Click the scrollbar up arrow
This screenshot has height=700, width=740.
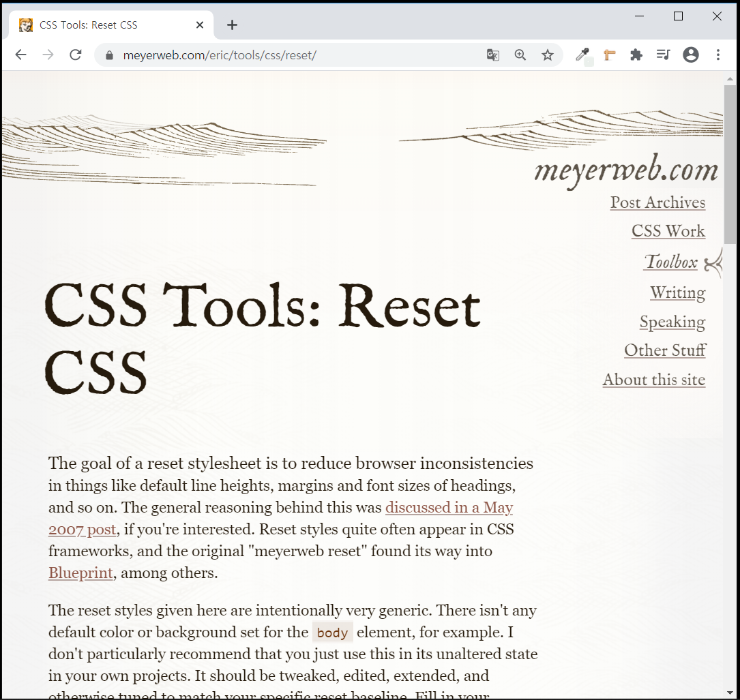[730, 78]
